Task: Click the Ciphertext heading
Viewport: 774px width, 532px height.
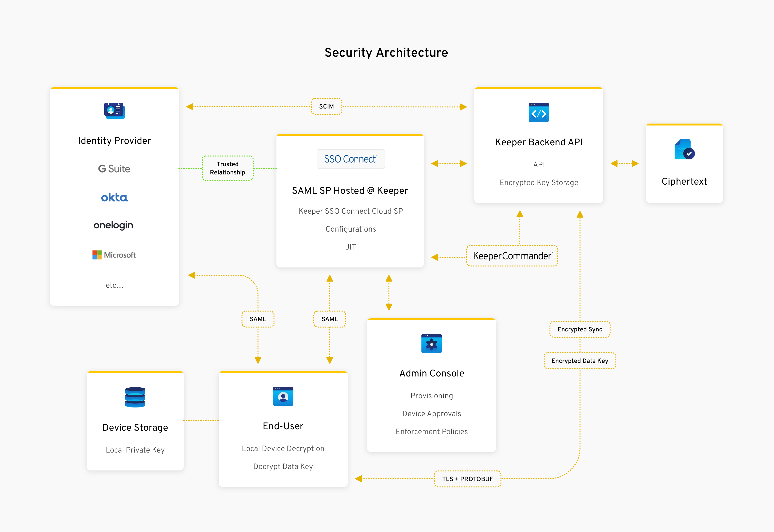Action: (x=684, y=181)
